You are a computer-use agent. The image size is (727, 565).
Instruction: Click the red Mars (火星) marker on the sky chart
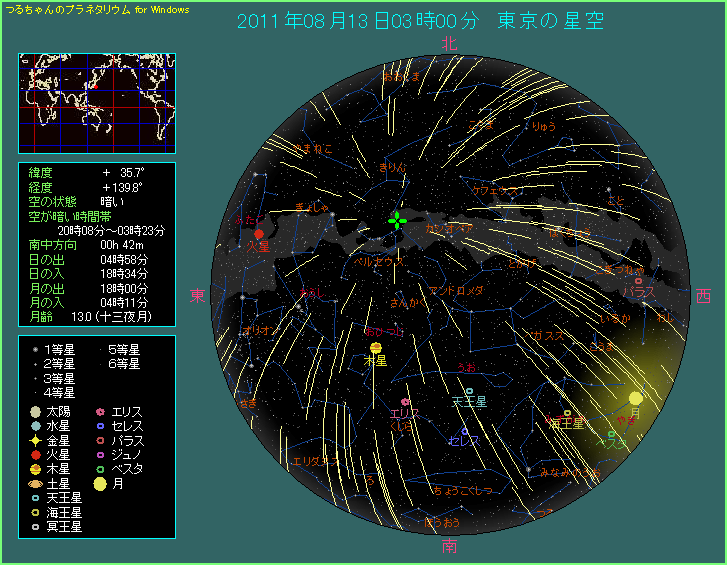pyautogui.click(x=259, y=233)
